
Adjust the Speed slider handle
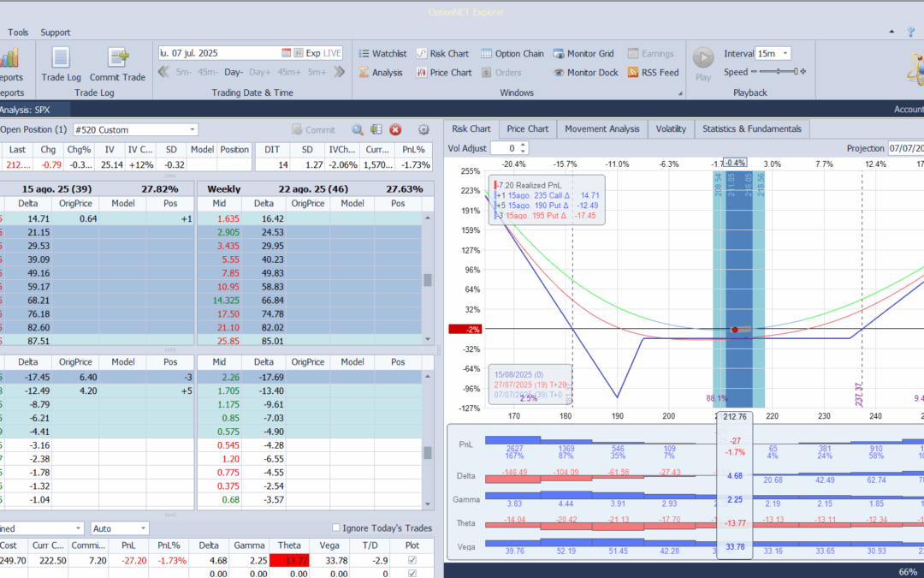(796, 72)
